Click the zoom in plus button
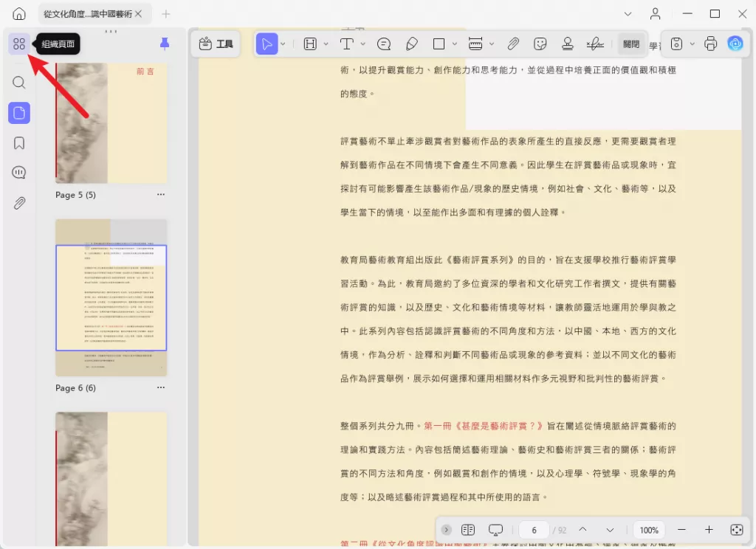Screen dimensions: 756x549 click(709, 530)
